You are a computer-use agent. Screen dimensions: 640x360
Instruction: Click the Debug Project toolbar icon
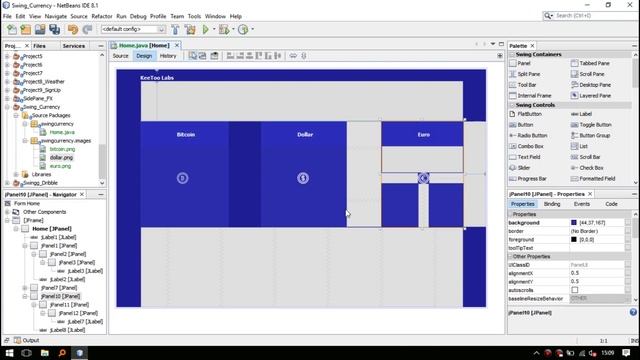(x=224, y=29)
